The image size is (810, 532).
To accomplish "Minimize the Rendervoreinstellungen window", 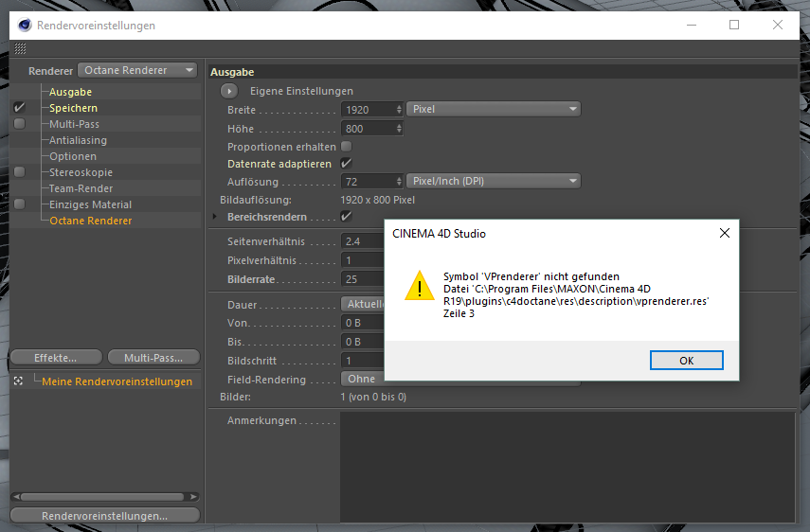I will 692,25.
